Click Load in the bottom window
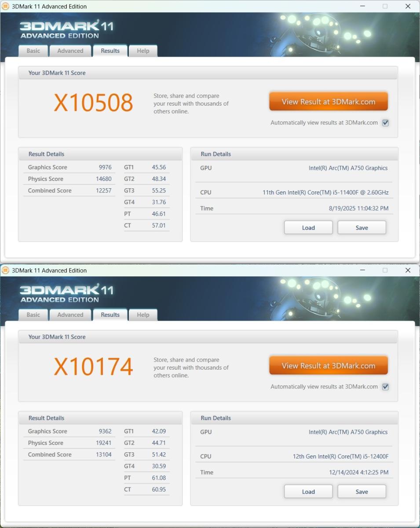The image size is (420, 528). click(308, 491)
